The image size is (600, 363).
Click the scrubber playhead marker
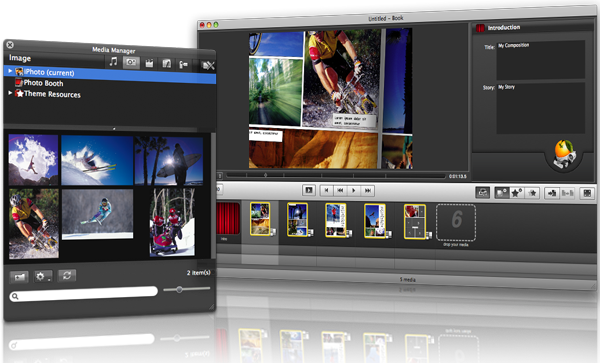click(266, 175)
